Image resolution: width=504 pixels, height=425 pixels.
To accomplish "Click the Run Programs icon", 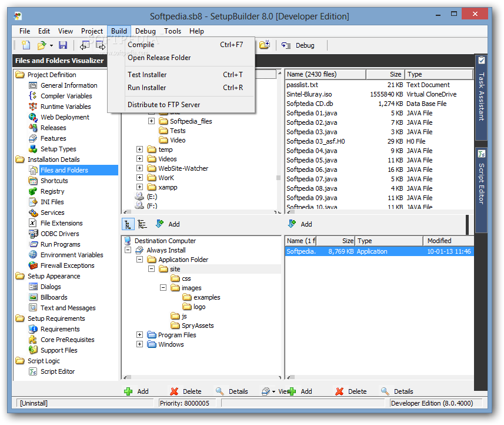I will (x=33, y=244).
